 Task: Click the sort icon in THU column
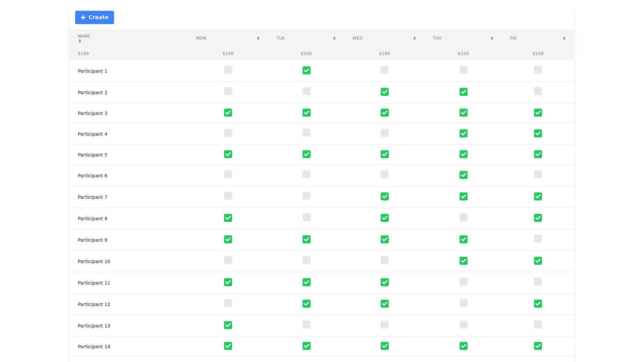[492, 38]
